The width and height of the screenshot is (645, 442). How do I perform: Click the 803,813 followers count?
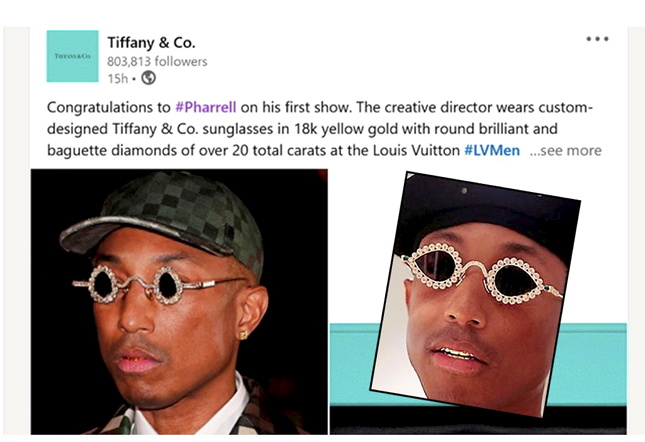157,61
